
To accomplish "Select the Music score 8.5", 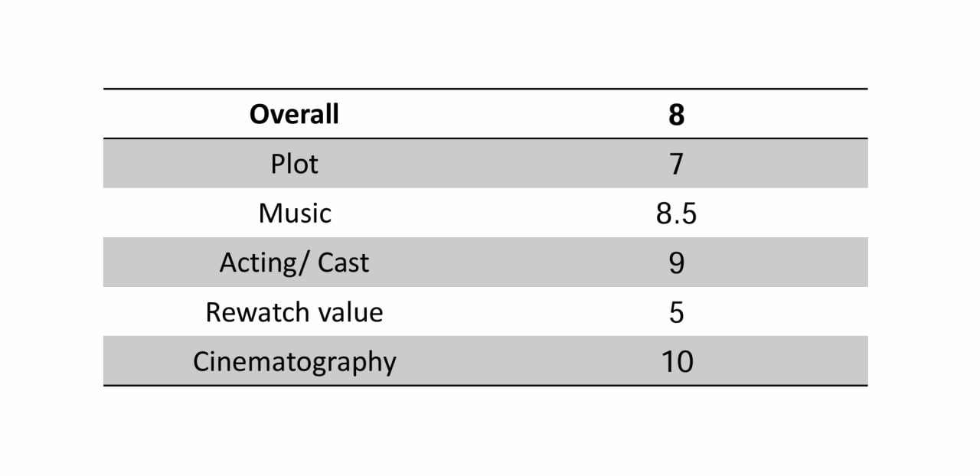I will coord(676,214).
